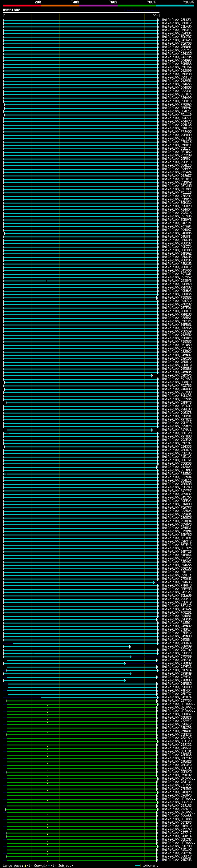Open hit UniRef100_P46410
This screenshot has height=868, width=197.
pyautogui.click(x=176, y=826)
